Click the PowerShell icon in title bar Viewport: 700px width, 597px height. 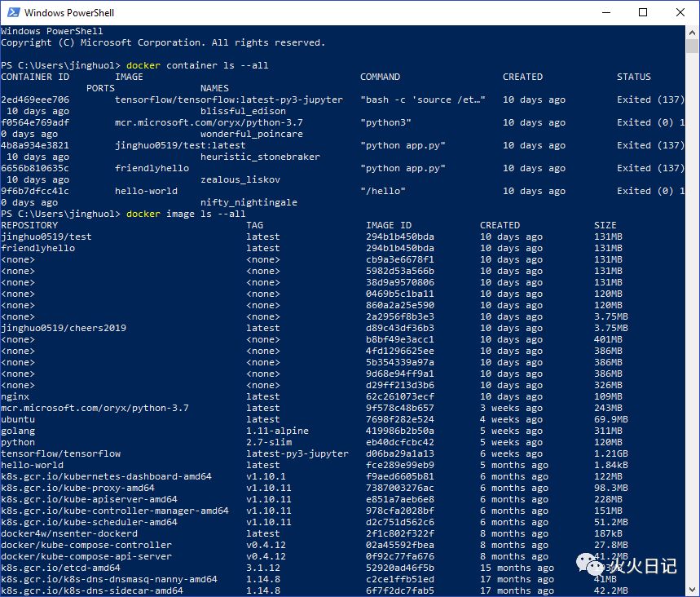13,12
